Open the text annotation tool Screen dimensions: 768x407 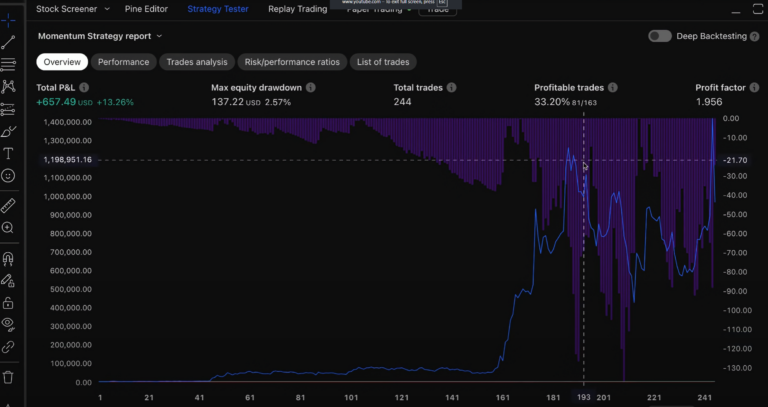coord(8,153)
